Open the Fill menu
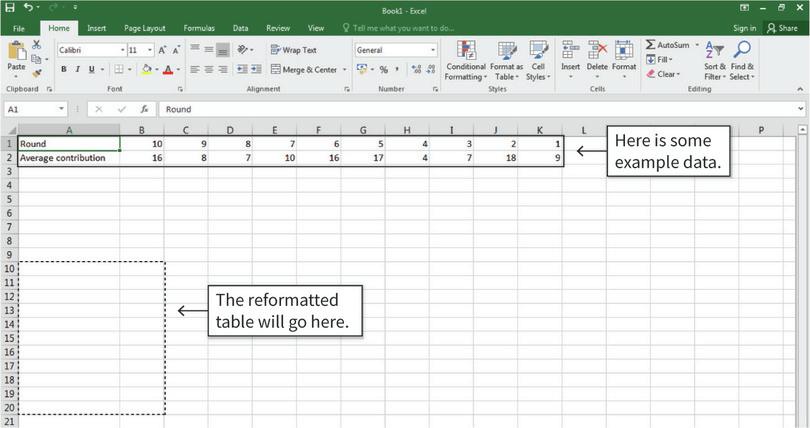The height and width of the screenshot is (428, 810). [x=659, y=59]
